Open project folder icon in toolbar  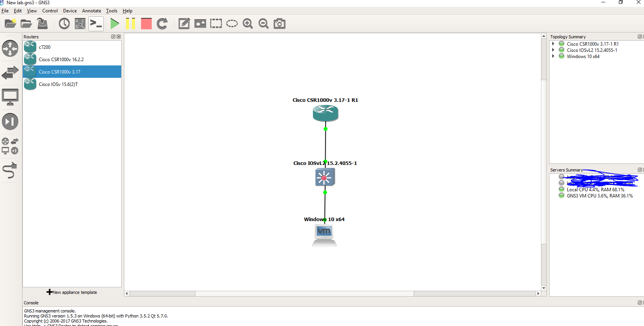coord(26,24)
